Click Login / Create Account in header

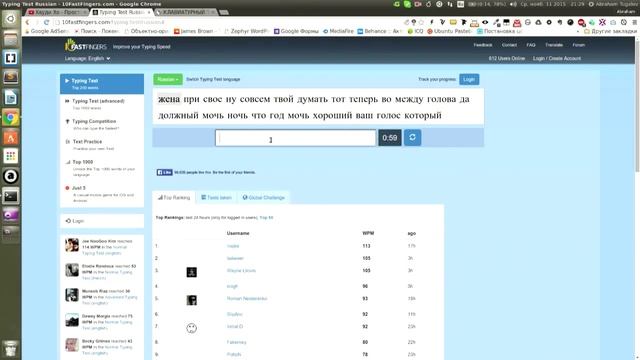coord(557,58)
